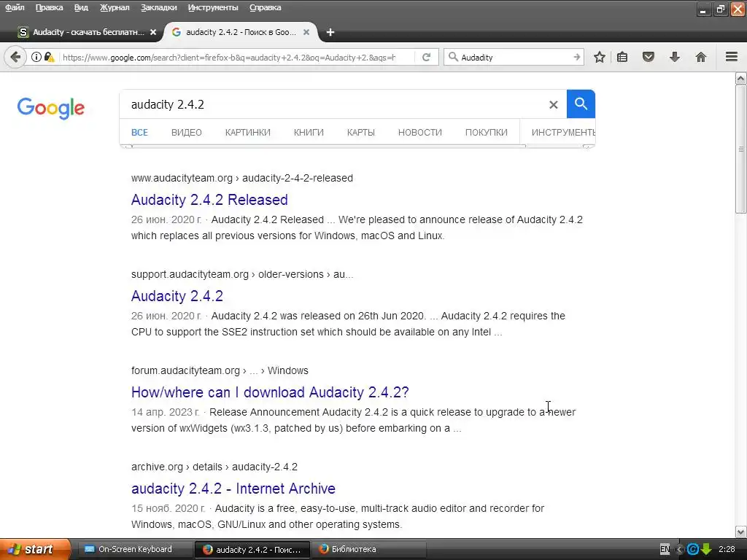Open the bookmarks list icon
Image resolution: width=747 pixels, height=560 pixels.
point(622,57)
